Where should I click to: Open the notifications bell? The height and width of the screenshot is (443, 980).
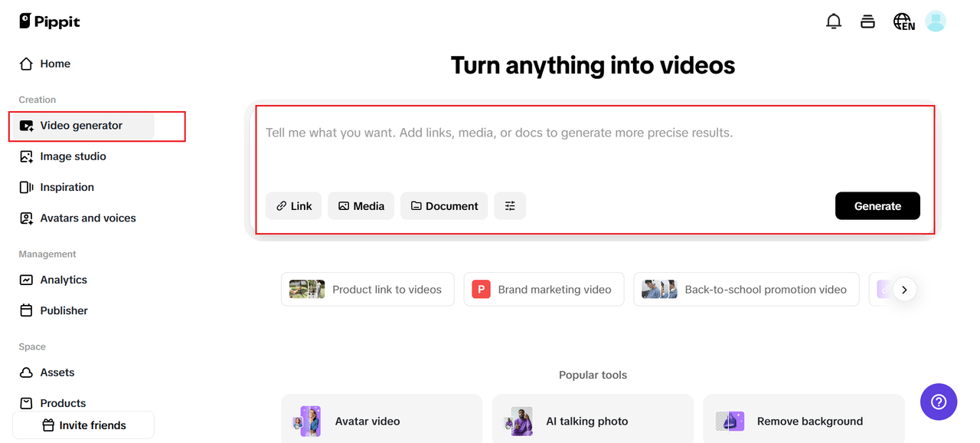(x=834, y=21)
